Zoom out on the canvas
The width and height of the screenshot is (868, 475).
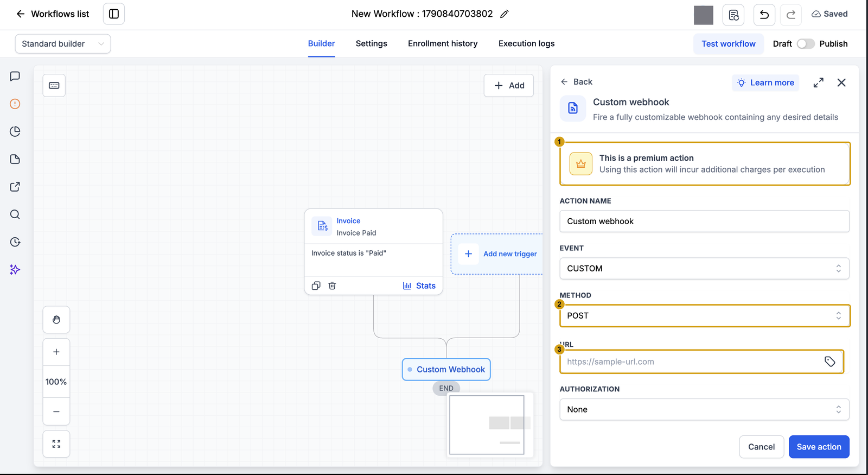(56, 411)
